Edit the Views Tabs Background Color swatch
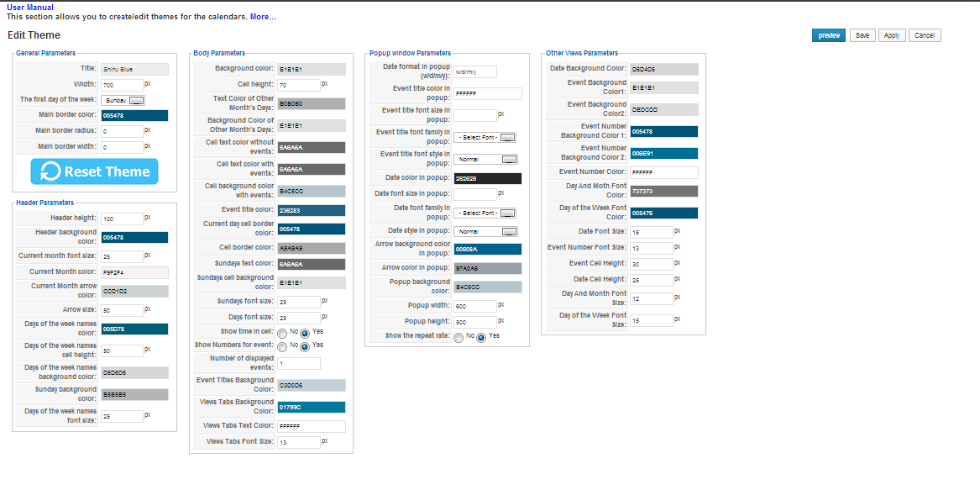Screen dimensions: 980x490 311,407
